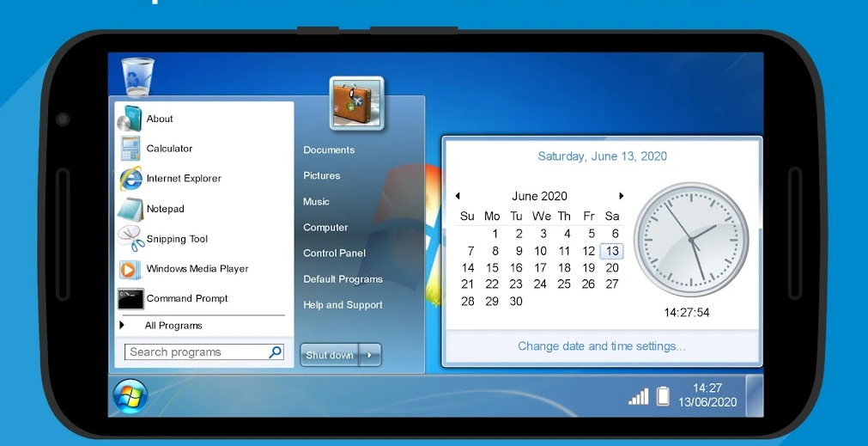Click the user account suitcase picture
This screenshot has width=868, height=446.
point(356,103)
